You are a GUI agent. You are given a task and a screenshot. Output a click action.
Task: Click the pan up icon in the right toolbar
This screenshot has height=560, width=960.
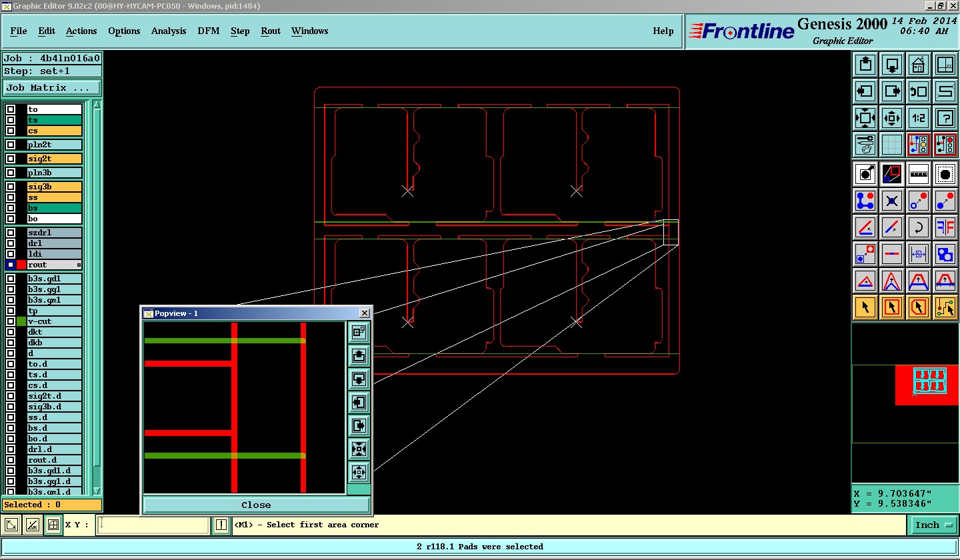coord(865,65)
